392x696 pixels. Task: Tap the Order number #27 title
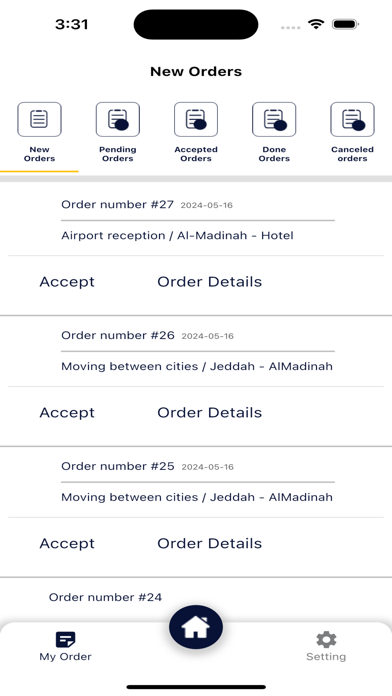(x=117, y=205)
